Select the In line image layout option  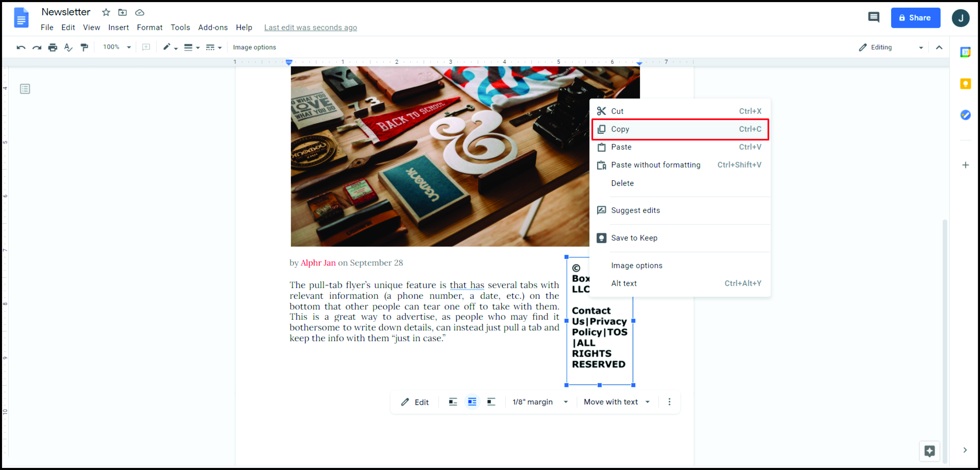[453, 402]
